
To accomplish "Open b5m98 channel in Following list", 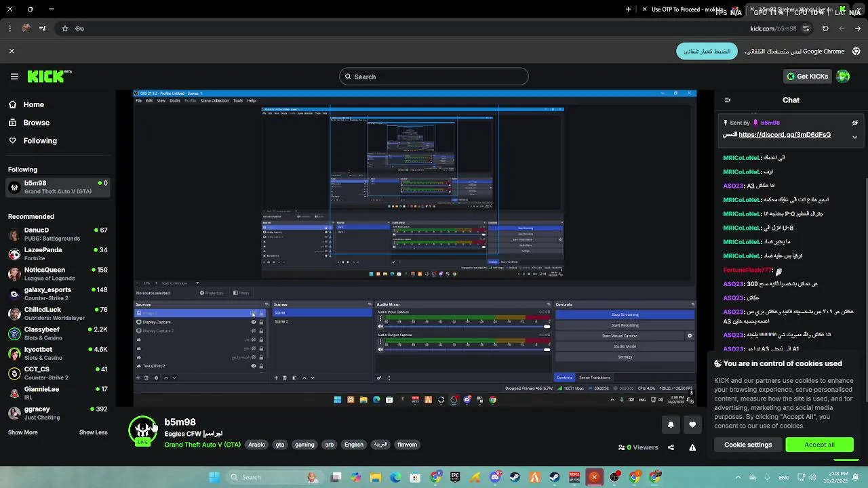I will pos(58,187).
